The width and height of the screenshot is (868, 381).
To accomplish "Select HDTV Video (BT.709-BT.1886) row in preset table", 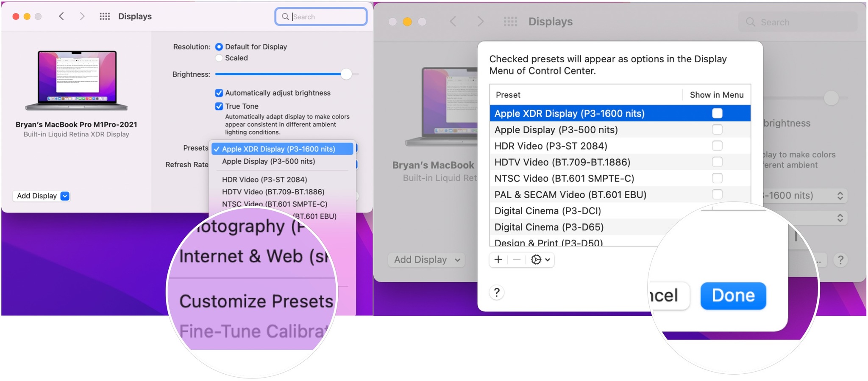I will [562, 162].
